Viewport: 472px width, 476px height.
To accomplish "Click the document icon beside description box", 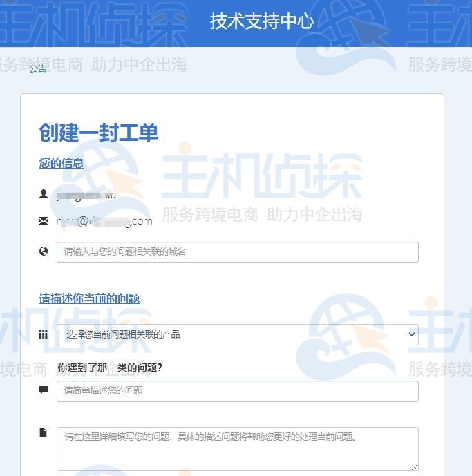I will (43, 432).
